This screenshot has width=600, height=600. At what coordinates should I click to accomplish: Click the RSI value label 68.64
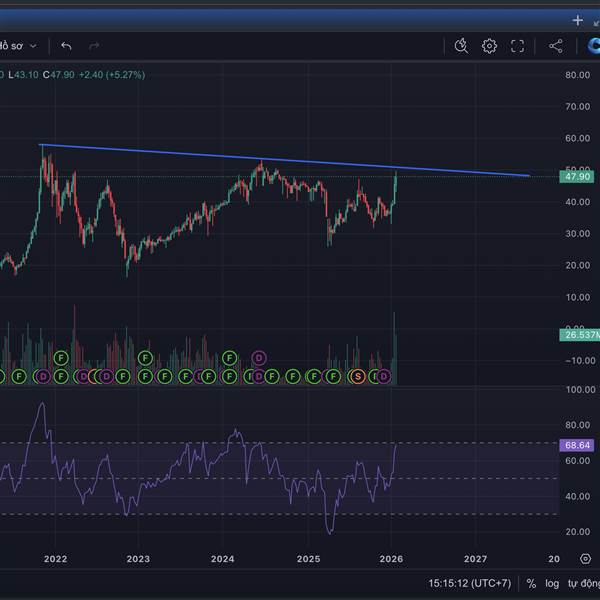click(x=578, y=445)
